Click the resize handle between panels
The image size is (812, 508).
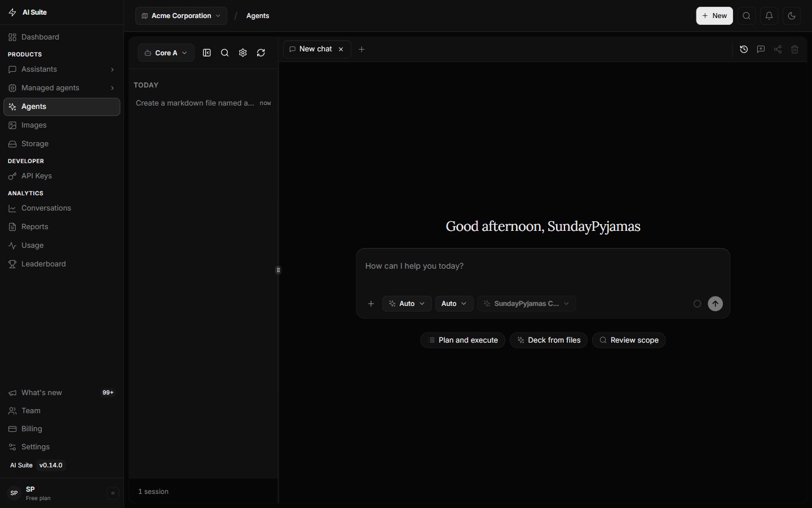[x=279, y=270]
